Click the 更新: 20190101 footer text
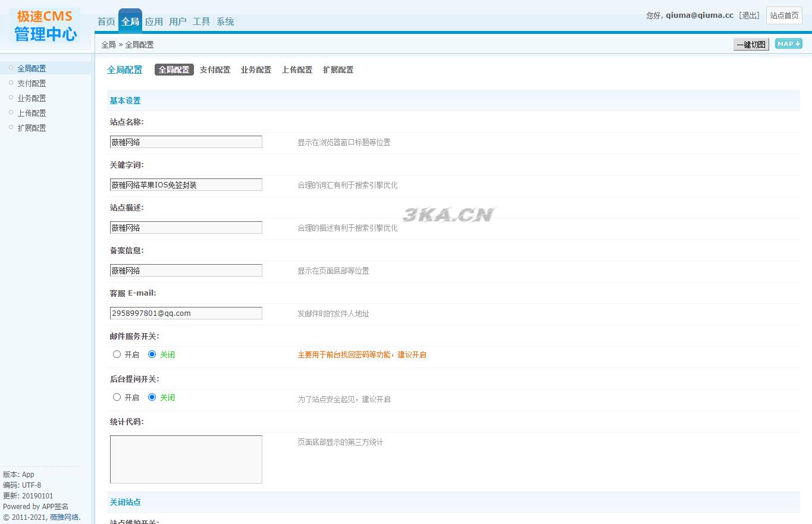This screenshot has height=524, width=812. pos(28,496)
